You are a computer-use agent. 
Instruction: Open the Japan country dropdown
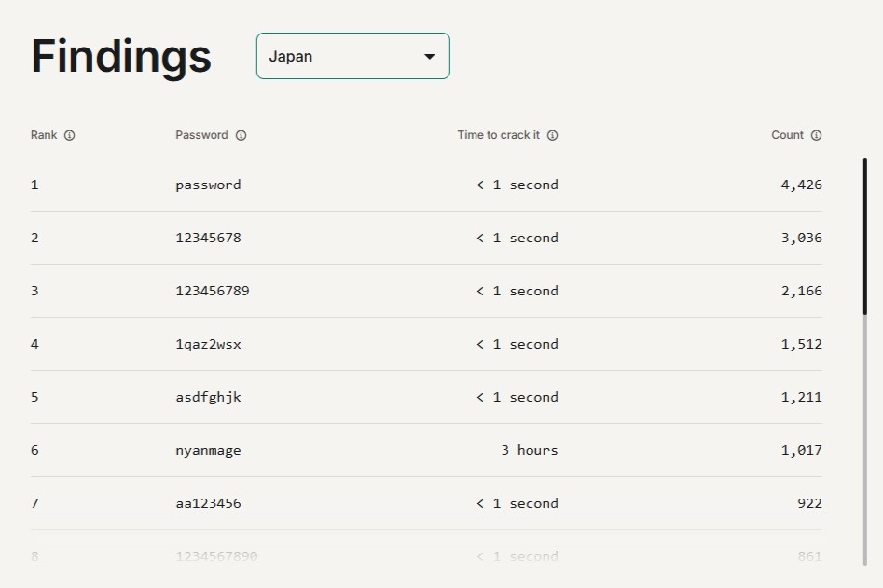[352, 56]
